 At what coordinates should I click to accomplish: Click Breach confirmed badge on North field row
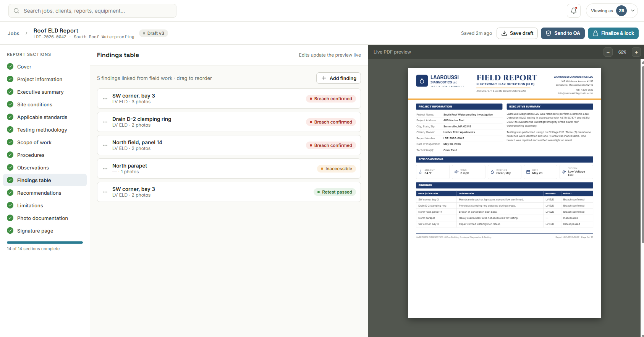(x=331, y=145)
